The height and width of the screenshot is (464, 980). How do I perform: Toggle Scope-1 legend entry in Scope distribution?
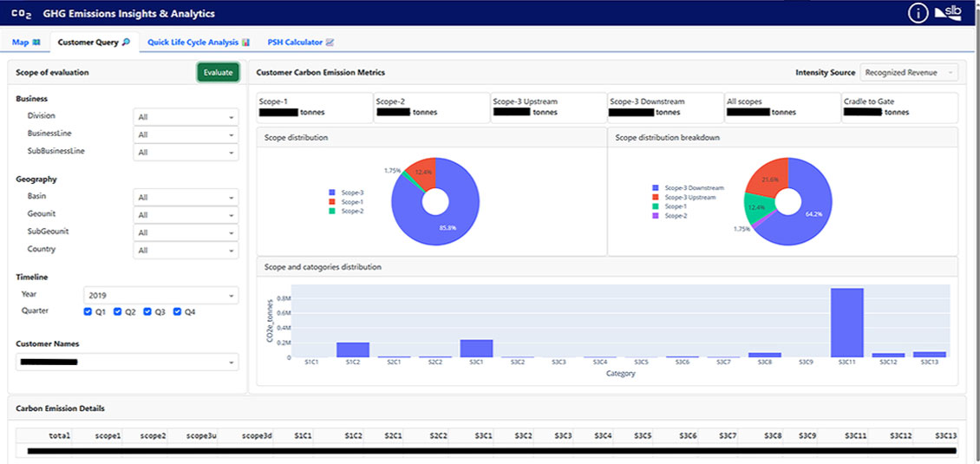345,202
